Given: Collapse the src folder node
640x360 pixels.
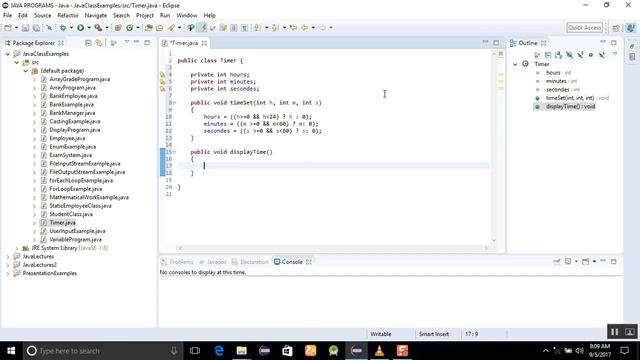Looking at the screenshot, I should pos(17,62).
